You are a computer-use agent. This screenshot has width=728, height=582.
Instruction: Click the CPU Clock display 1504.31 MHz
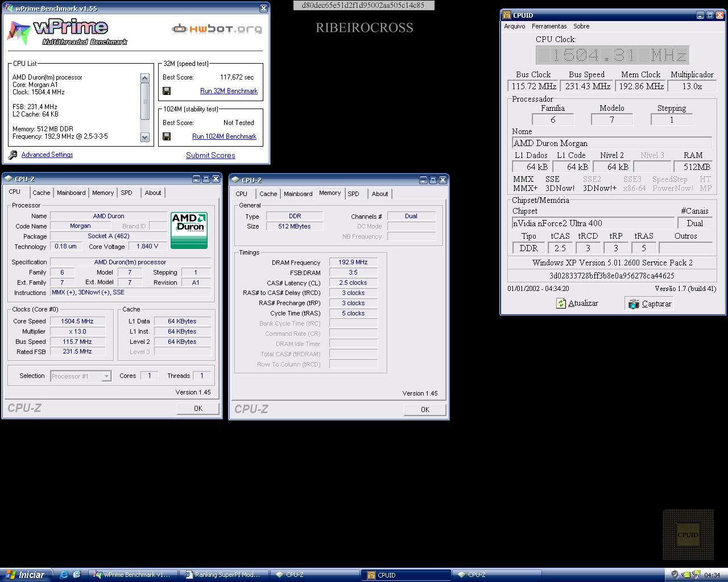[613, 55]
